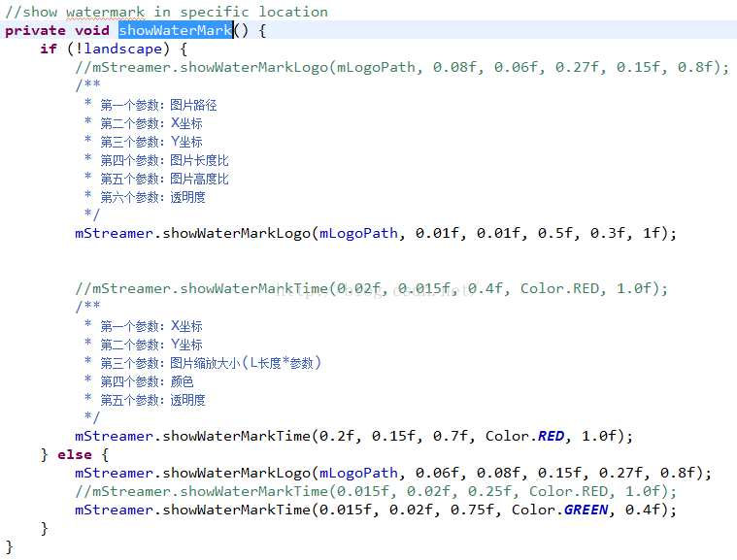Click comment line "第四个参数: 颜色"
This screenshot has width=737, height=560.
[147, 381]
